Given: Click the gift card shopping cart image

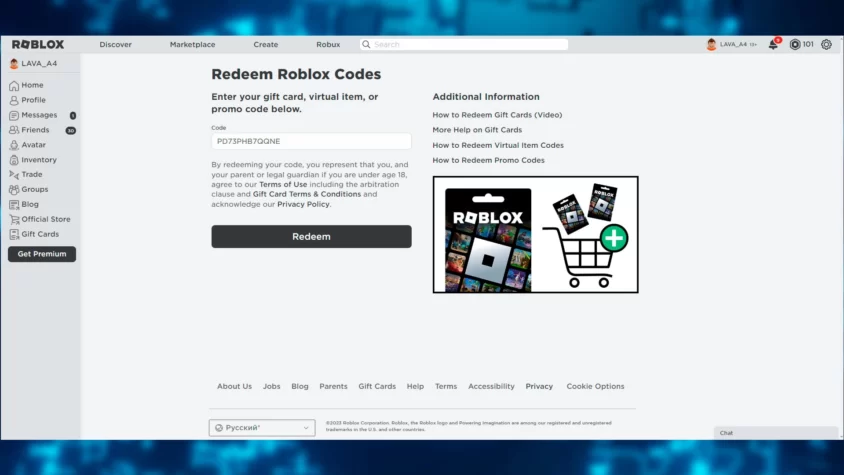Looking at the screenshot, I should tap(536, 234).
